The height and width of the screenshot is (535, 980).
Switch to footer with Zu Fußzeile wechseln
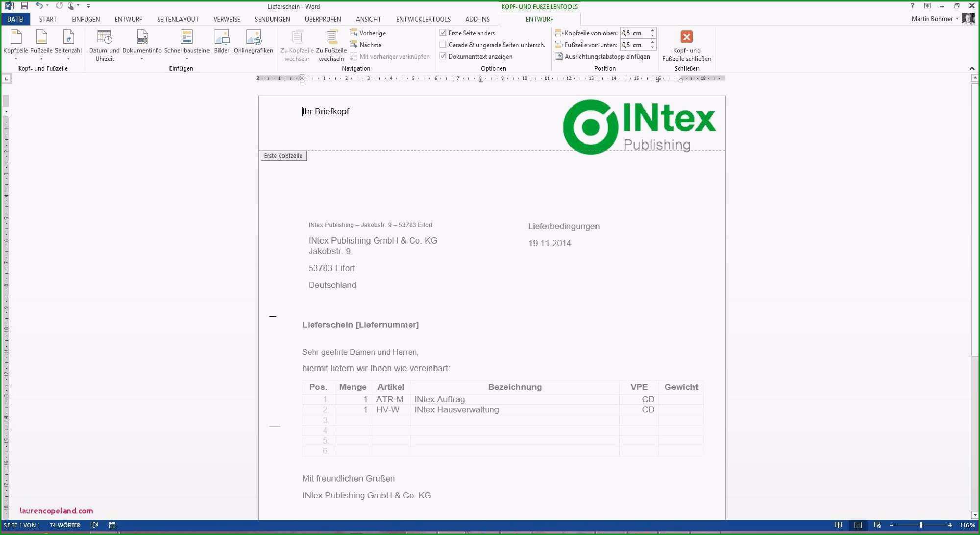click(x=331, y=46)
